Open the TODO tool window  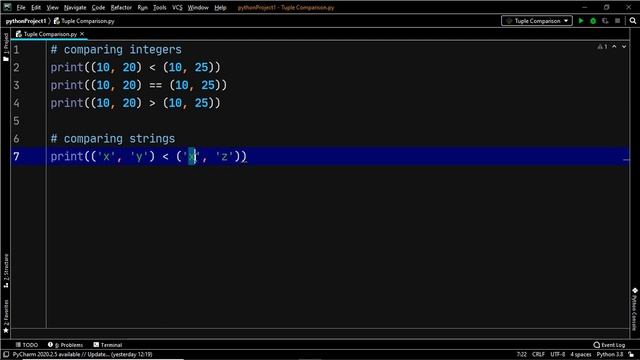[27, 345]
